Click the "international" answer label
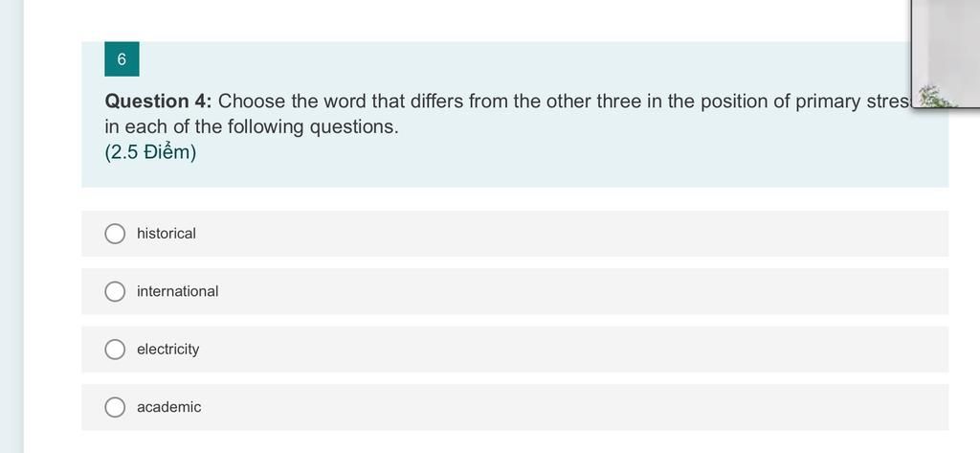Viewport: 980px width, 453px height. pos(177,291)
